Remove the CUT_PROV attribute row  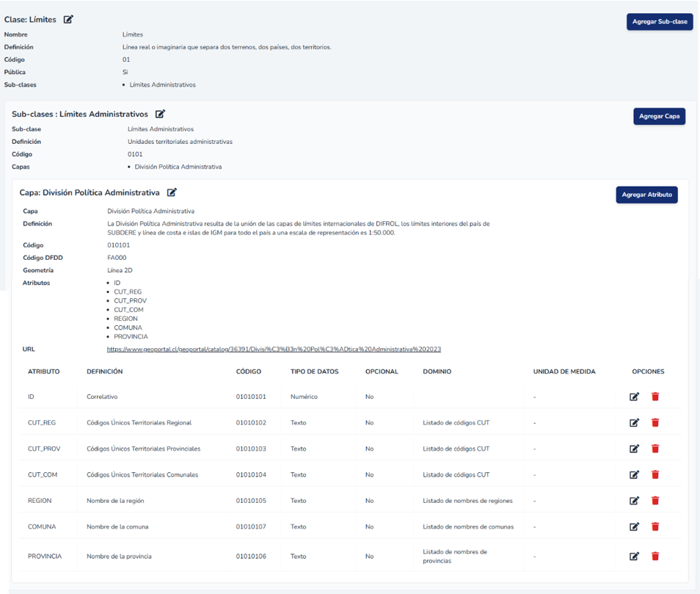pyautogui.click(x=655, y=449)
